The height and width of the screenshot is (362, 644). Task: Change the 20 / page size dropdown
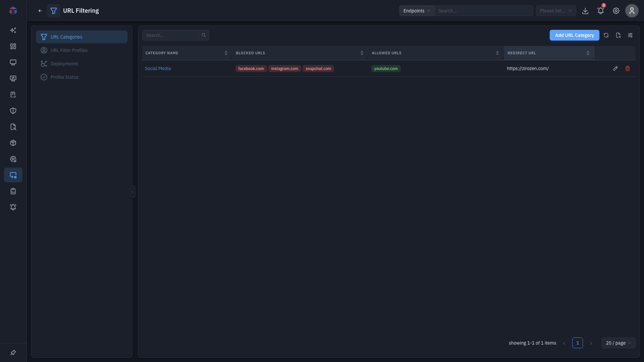point(619,343)
